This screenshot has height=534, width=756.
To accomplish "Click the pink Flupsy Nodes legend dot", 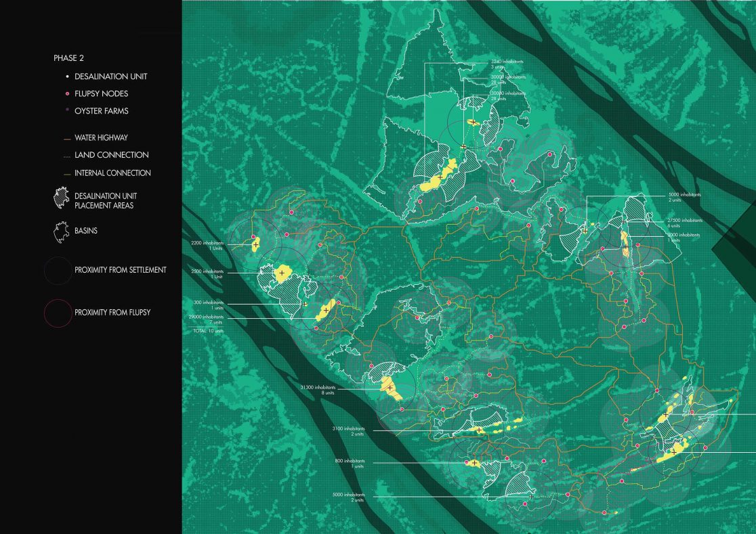I will coord(60,93).
